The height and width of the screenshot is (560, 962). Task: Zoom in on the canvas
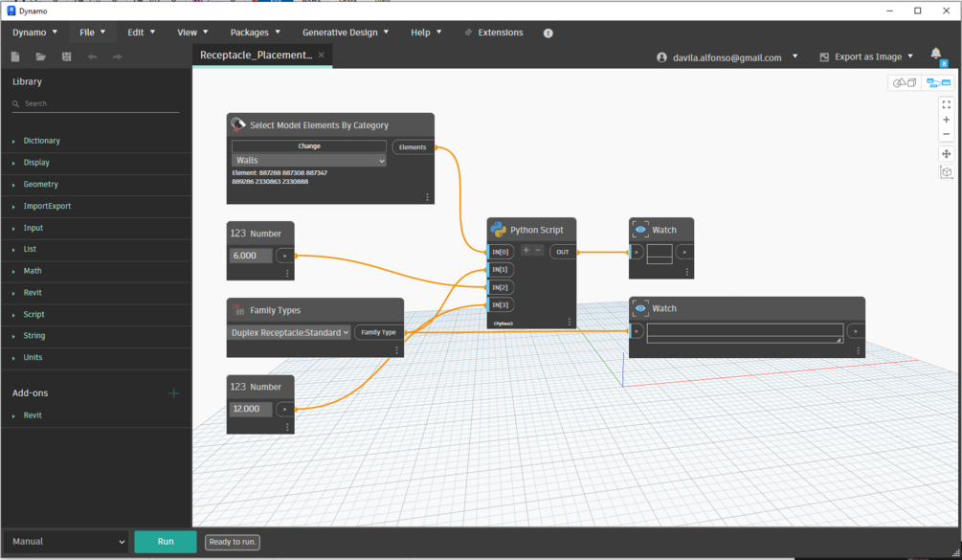(946, 120)
